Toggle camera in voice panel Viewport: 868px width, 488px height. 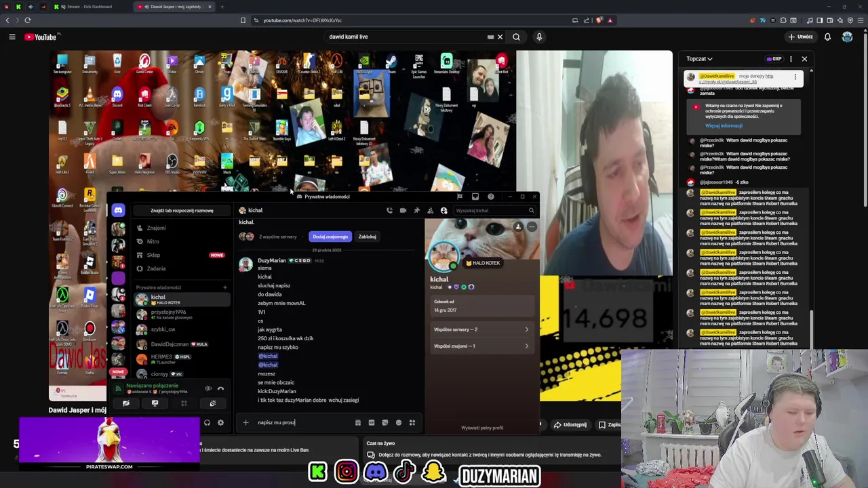(126, 403)
